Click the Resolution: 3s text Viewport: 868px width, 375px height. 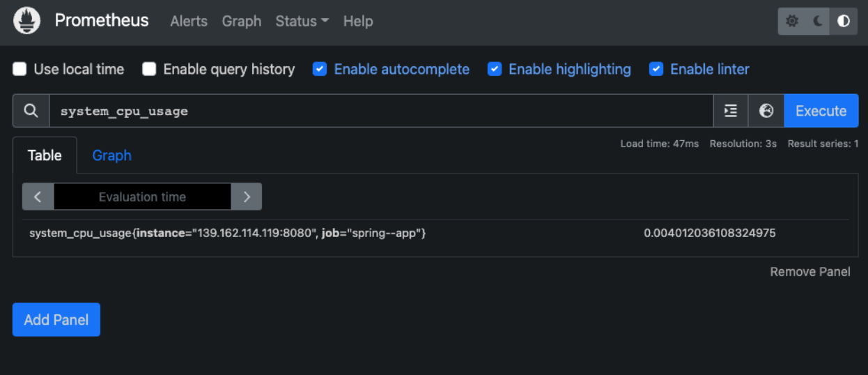pos(743,144)
